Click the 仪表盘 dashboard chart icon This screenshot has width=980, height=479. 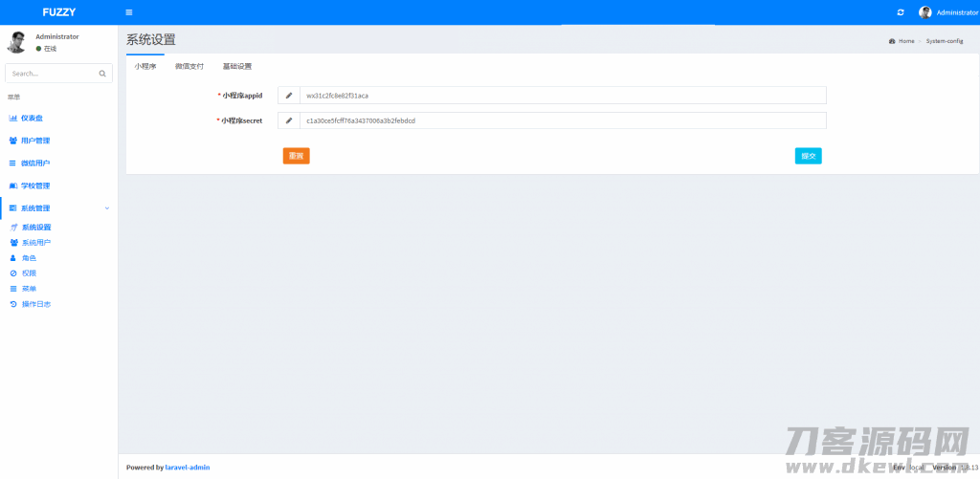[12, 118]
